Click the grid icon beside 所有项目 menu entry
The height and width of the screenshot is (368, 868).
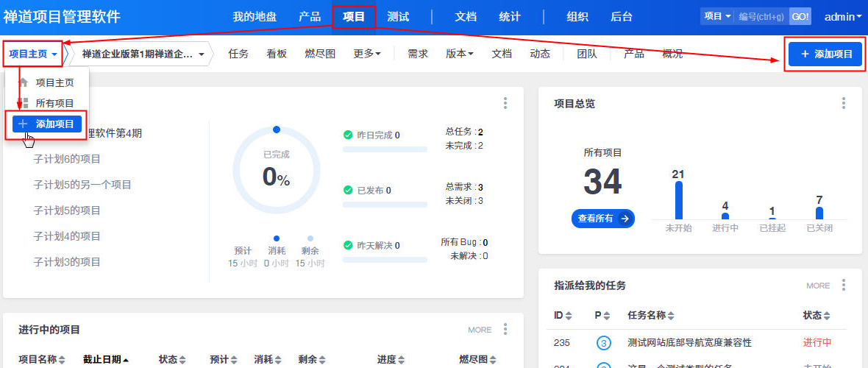click(x=23, y=103)
